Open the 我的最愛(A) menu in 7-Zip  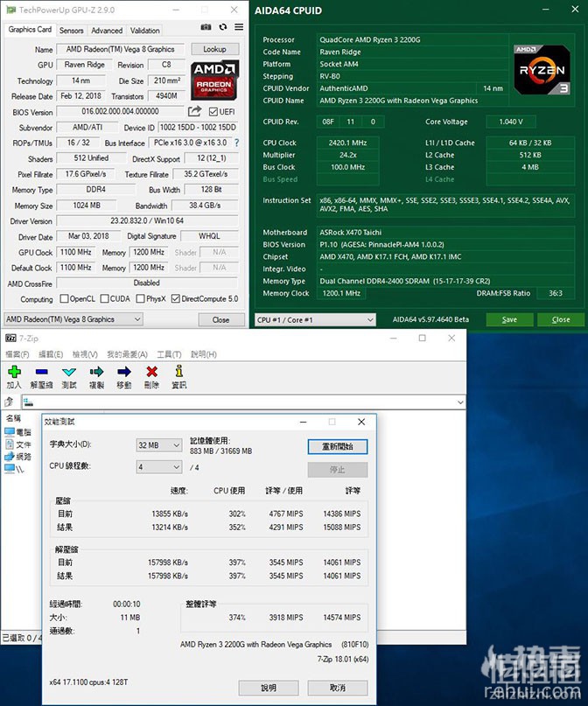pyautogui.click(x=127, y=354)
